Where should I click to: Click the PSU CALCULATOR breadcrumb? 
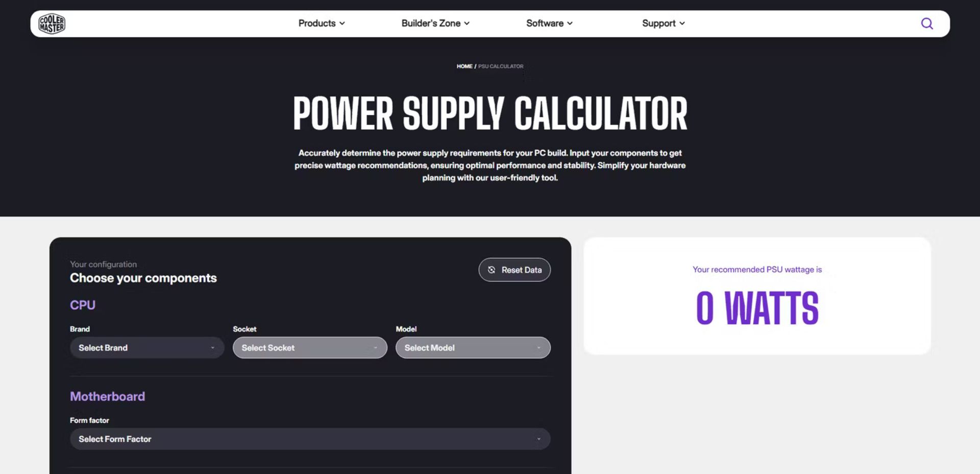501,66
